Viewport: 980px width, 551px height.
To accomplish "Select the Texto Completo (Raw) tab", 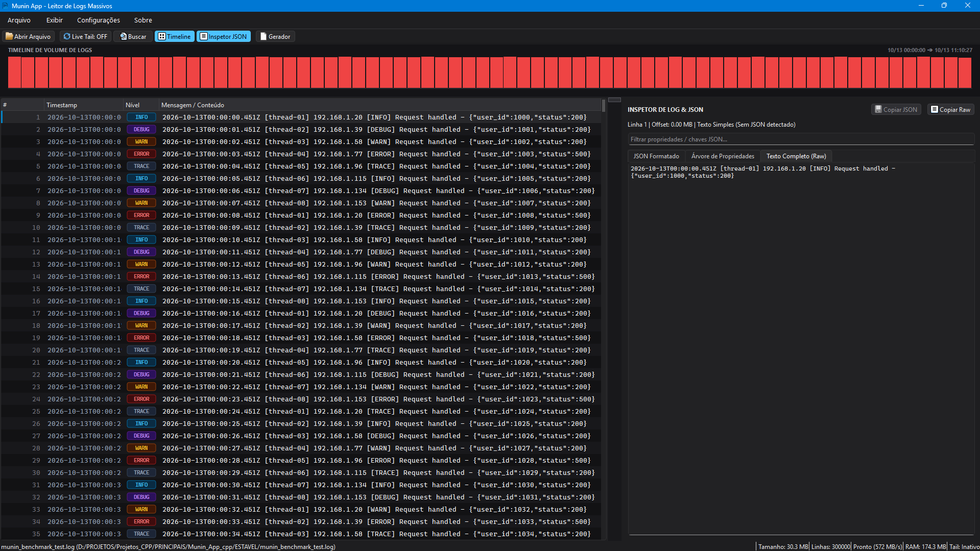I will [x=796, y=156].
